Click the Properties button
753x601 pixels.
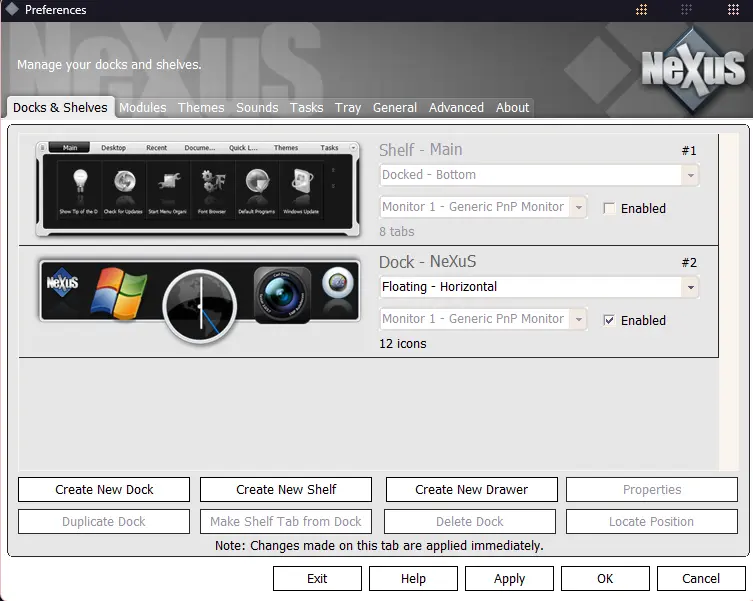tap(652, 490)
